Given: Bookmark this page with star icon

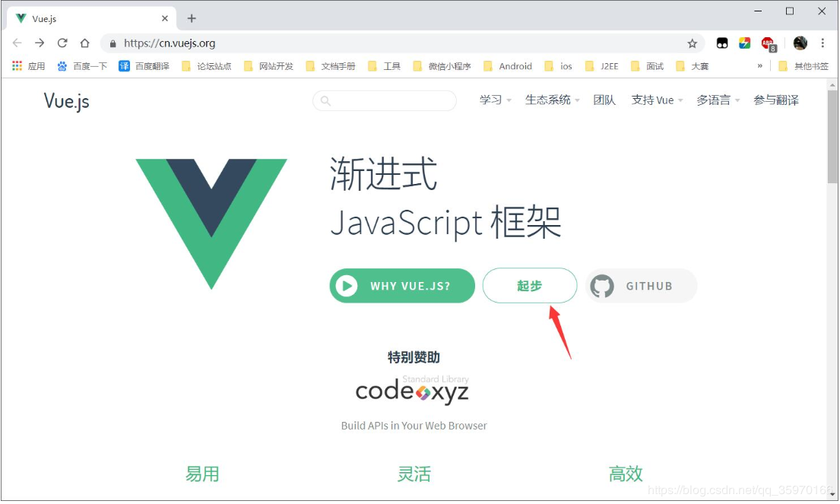Looking at the screenshot, I should click(x=692, y=43).
